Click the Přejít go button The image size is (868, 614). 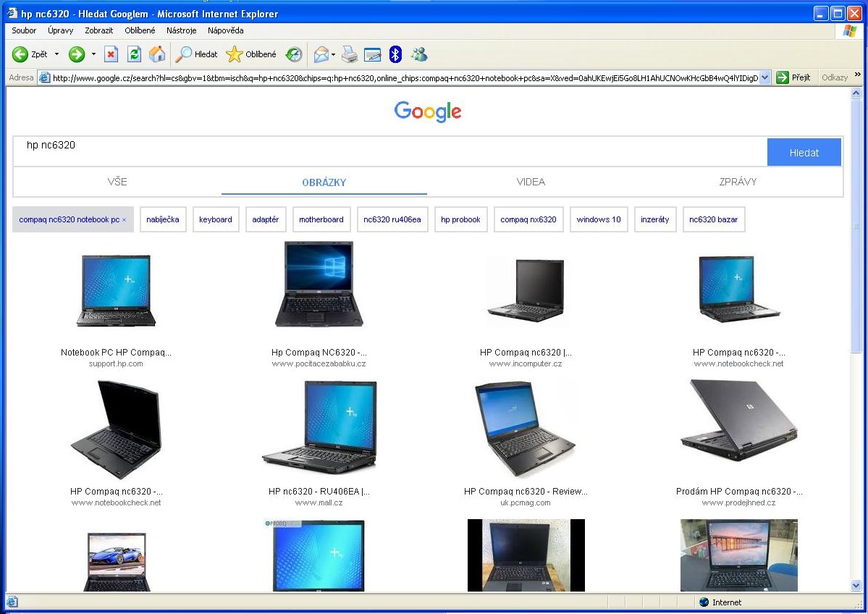tap(793, 77)
